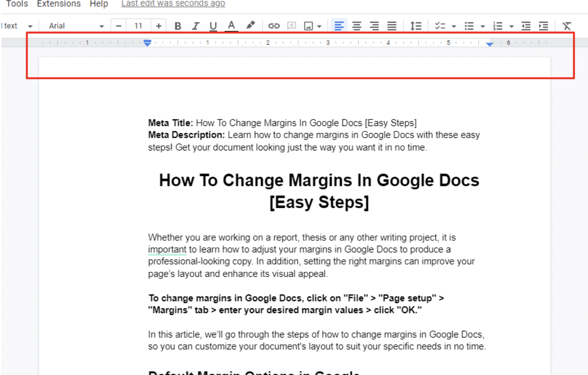Open the text style dropdown
588x375 pixels.
click(17, 26)
